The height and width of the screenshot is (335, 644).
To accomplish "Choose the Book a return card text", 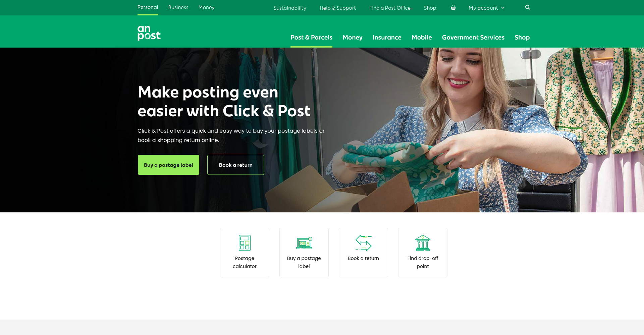I will (363, 258).
